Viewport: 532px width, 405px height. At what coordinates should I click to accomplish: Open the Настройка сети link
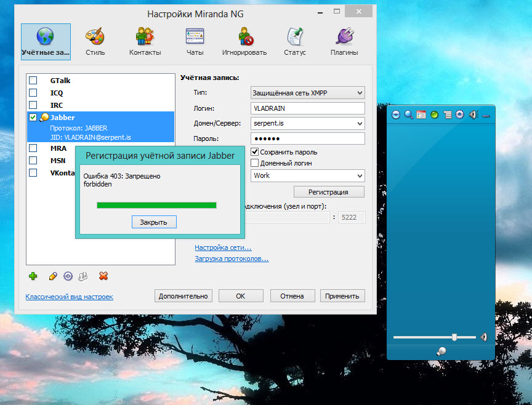click(x=223, y=247)
